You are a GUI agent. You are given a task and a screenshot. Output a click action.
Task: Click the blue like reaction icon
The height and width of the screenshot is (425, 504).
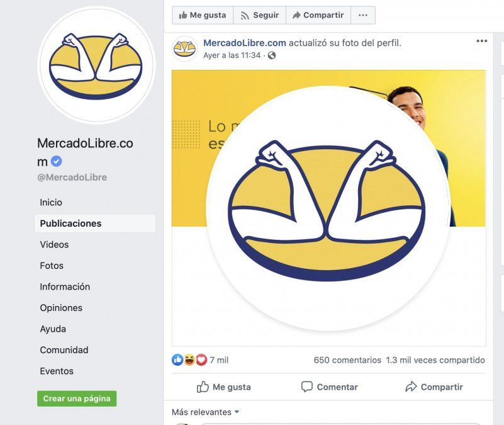click(x=177, y=360)
